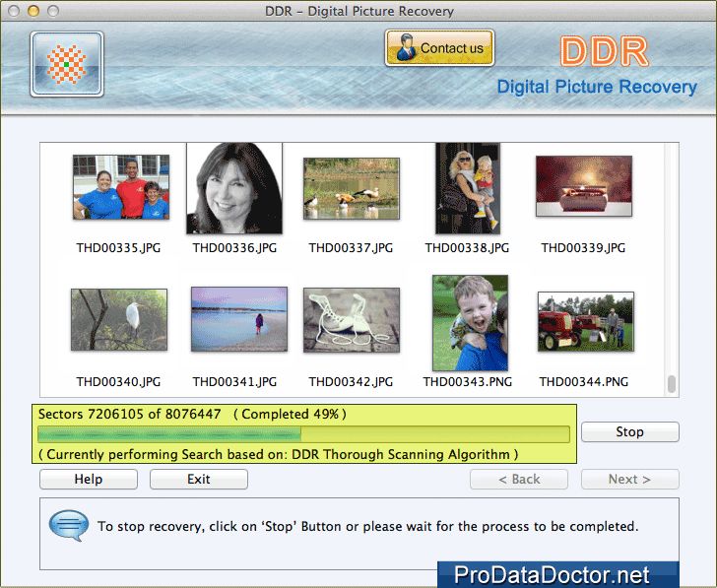Select the THD00335.JPG group photo thumbnail
The height and width of the screenshot is (588, 717).
coord(121,187)
